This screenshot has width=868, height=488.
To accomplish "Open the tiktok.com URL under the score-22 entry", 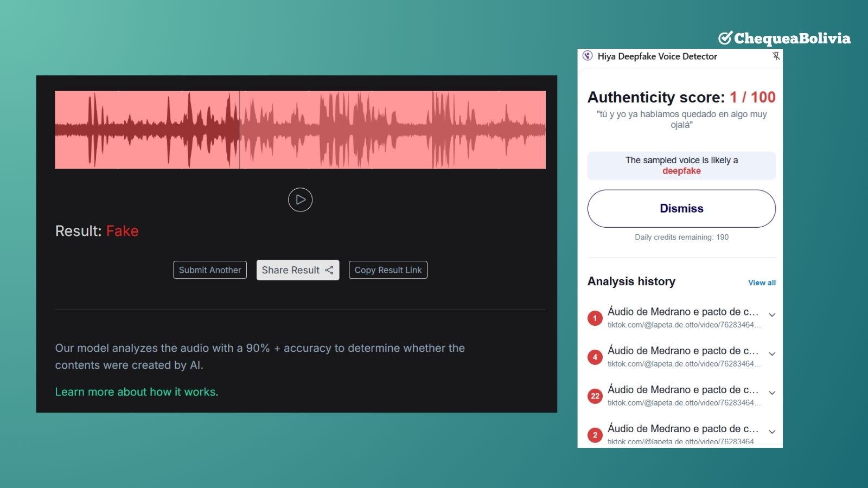I will point(684,403).
